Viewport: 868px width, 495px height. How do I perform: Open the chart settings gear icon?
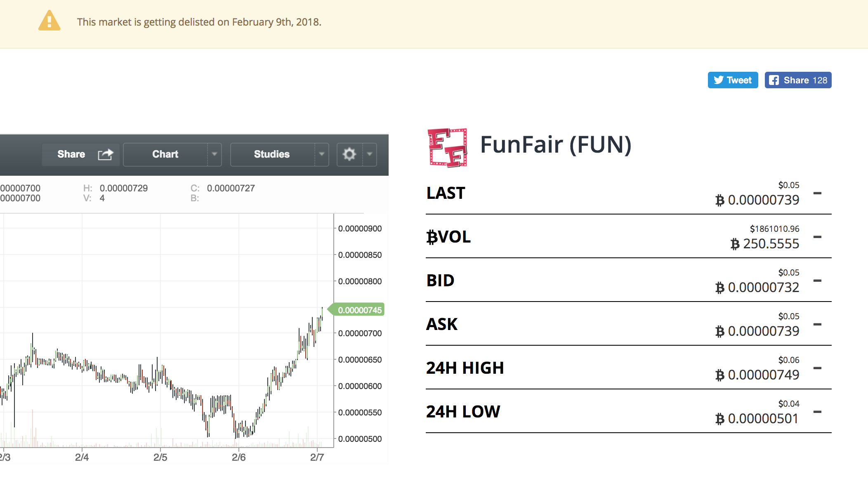349,154
